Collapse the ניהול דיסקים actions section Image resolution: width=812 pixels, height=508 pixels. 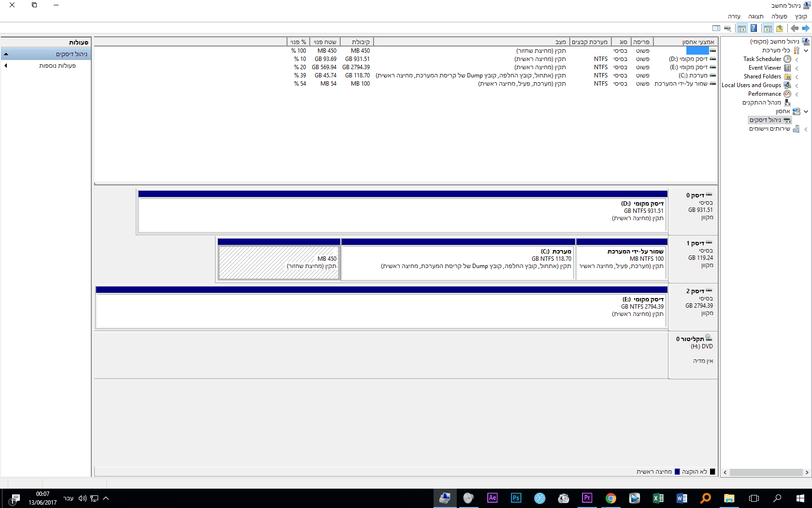click(x=6, y=54)
